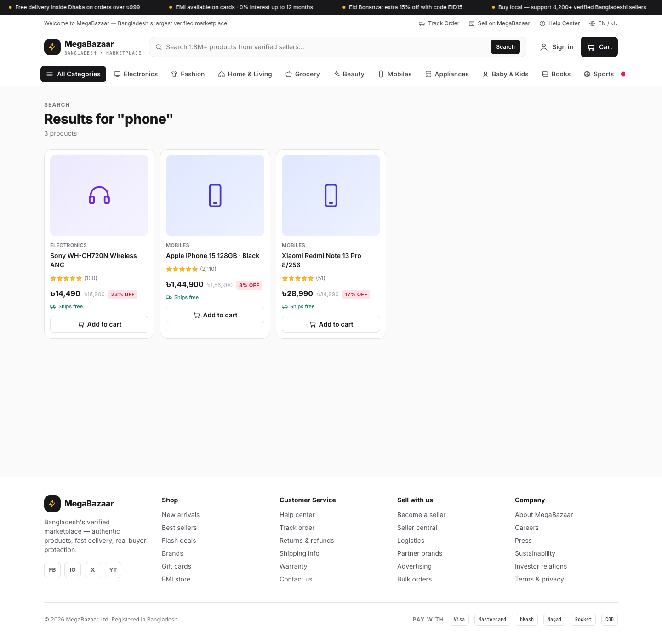The image size is (662, 644).
Task: Click the bKash payment badge
Action: 527,620
